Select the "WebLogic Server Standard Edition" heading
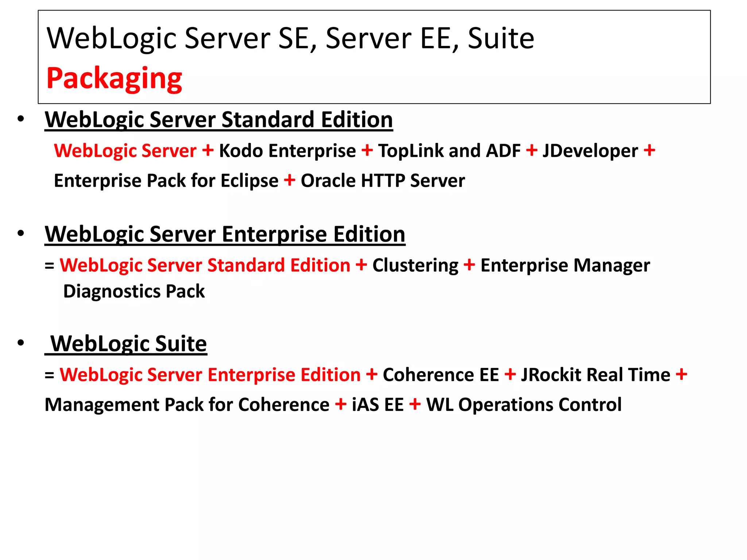Image resolution: width=747 pixels, height=560 pixels. click(x=219, y=120)
